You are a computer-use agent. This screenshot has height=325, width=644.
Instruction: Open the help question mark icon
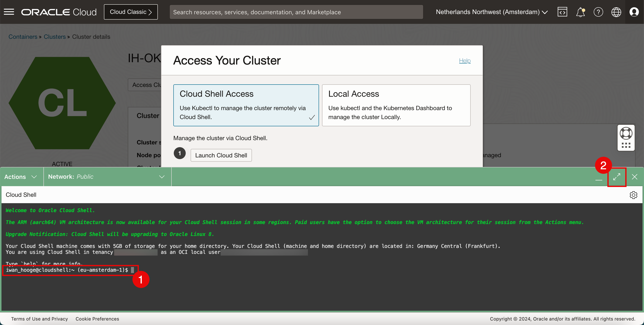[x=598, y=12]
